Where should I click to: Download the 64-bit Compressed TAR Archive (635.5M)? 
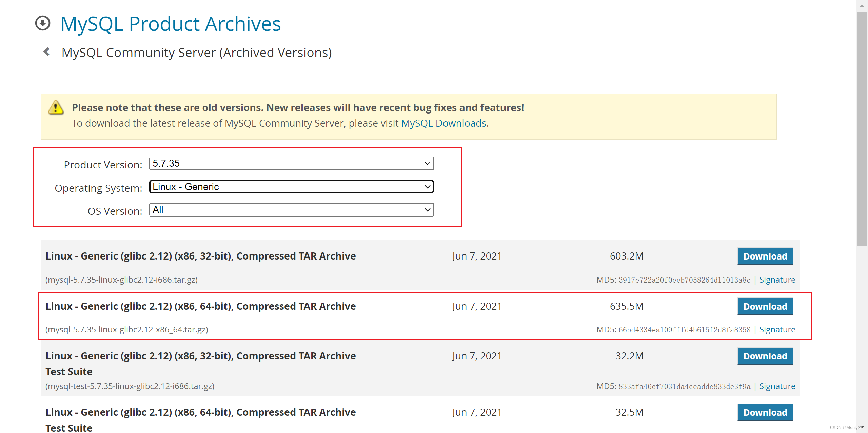765,306
